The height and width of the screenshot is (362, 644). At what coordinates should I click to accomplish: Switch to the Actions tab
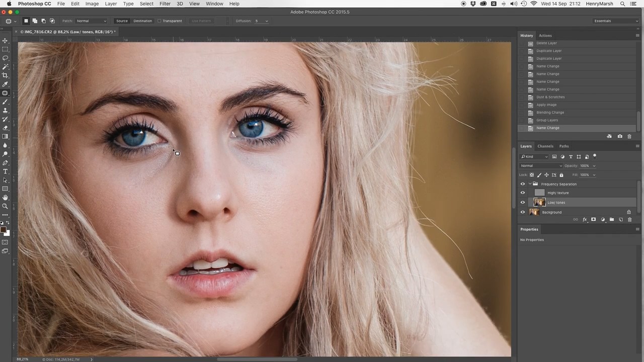pyautogui.click(x=545, y=36)
